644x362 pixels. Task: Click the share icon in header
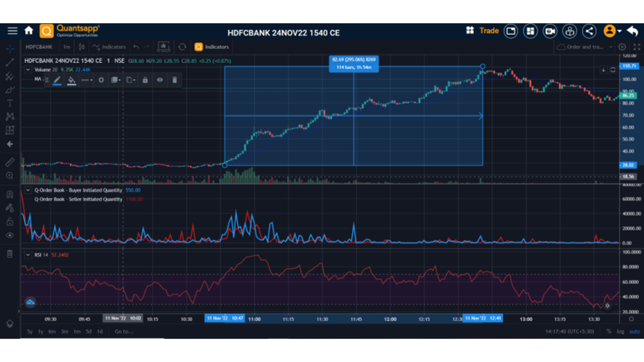pyautogui.click(x=589, y=31)
